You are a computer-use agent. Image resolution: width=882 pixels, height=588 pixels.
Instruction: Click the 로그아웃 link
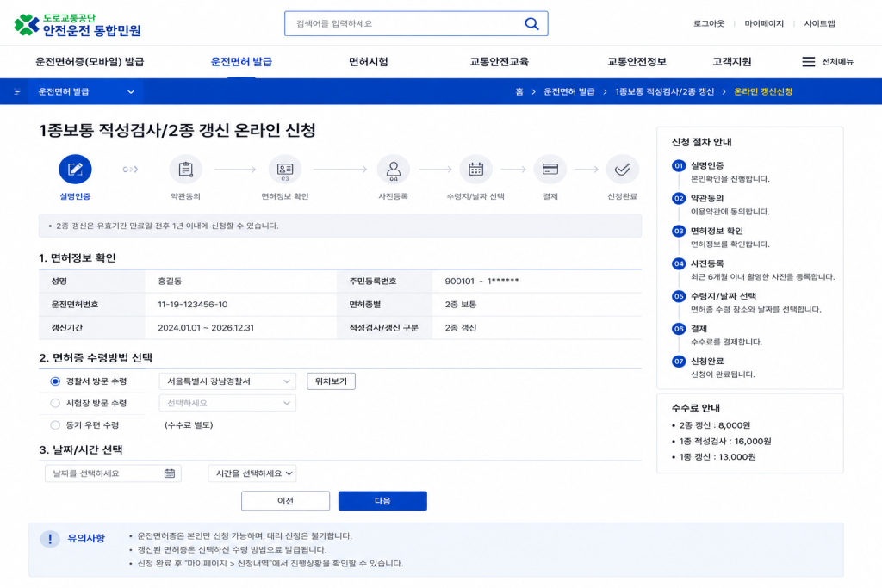(709, 23)
